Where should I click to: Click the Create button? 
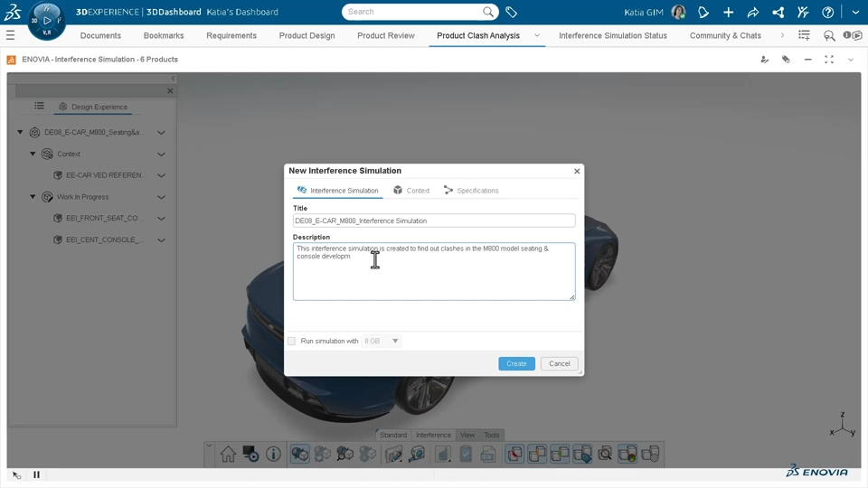pyautogui.click(x=516, y=363)
